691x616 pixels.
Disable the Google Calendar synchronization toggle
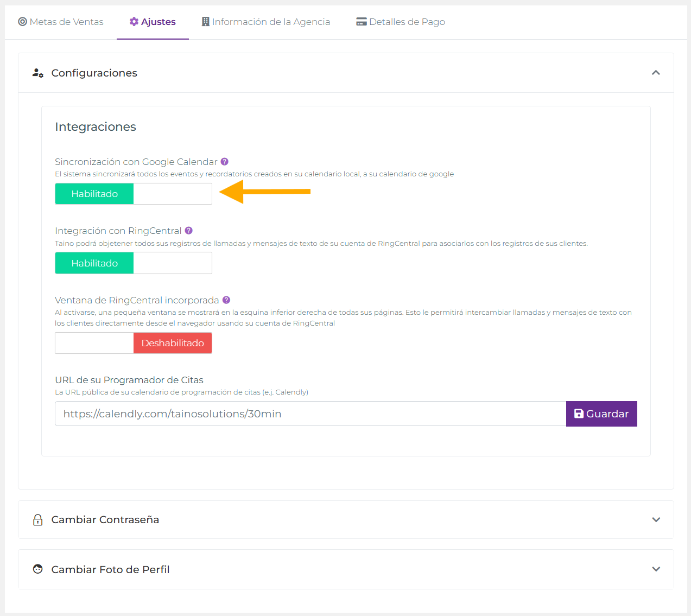pos(173,194)
